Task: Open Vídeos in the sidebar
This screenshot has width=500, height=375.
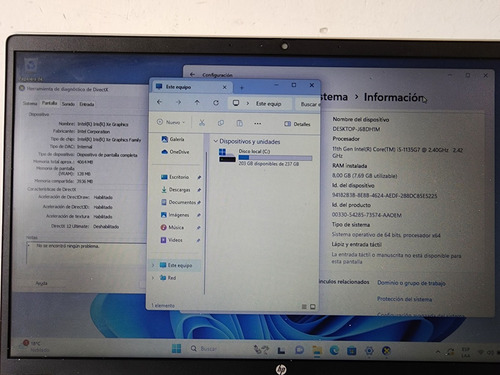Action: [172, 240]
